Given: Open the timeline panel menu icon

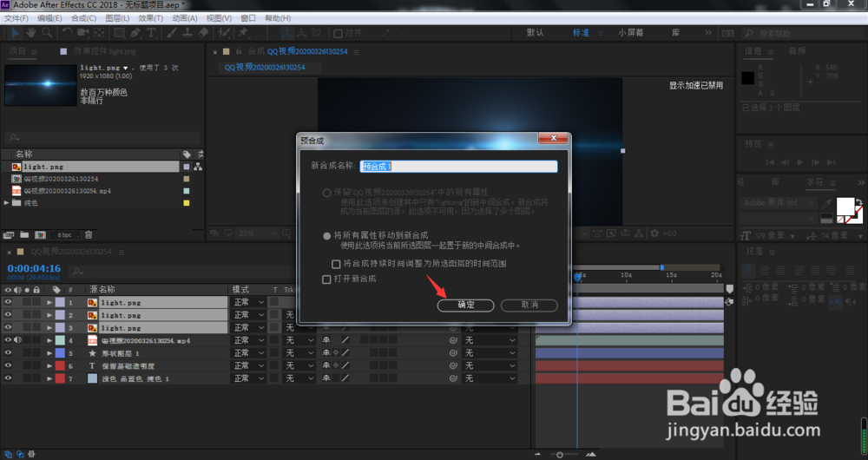Looking at the screenshot, I should (121, 252).
